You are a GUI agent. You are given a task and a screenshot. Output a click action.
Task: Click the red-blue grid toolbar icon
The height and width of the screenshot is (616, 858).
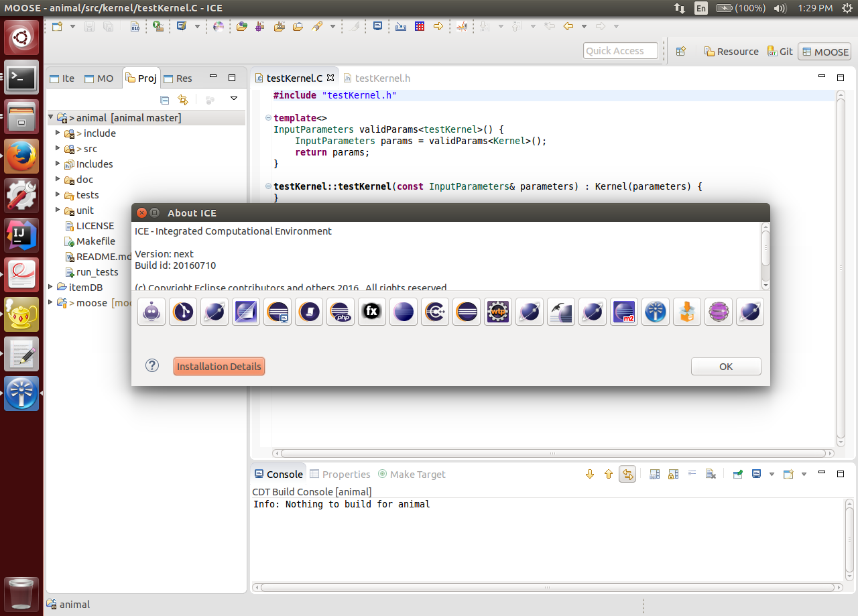pyautogui.click(x=420, y=26)
